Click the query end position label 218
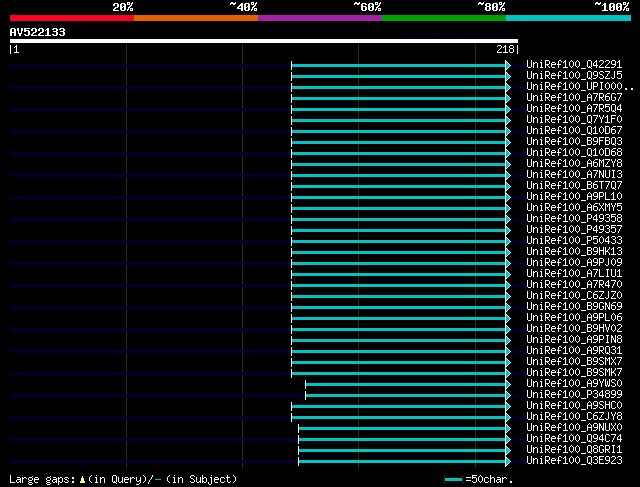Screen dimensions: 640x487 pyautogui.click(x=505, y=49)
